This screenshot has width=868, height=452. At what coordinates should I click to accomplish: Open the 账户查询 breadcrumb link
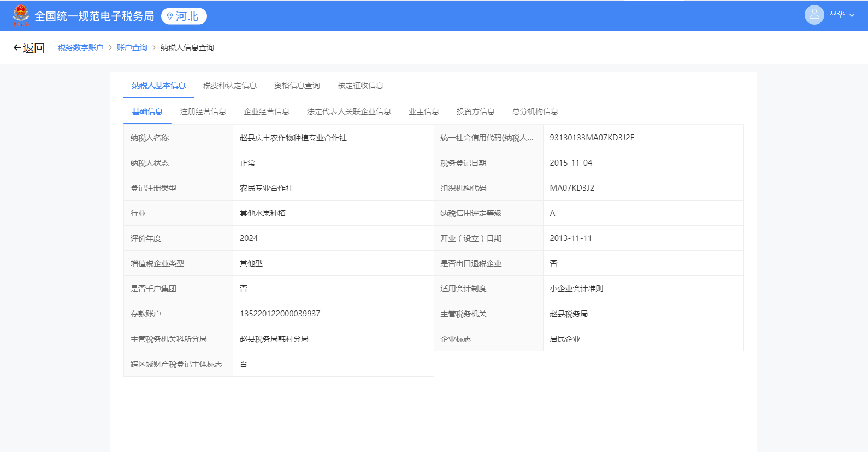[132, 48]
